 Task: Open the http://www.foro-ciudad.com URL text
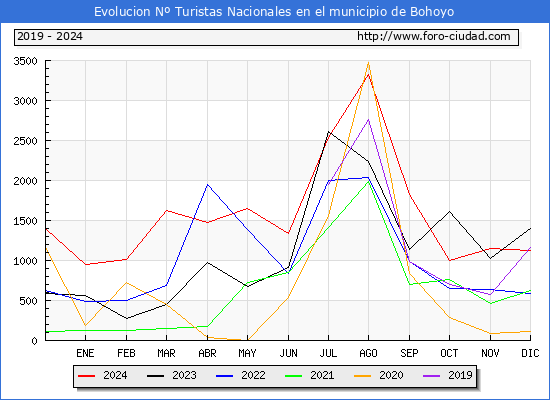click(x=434, y=36)
